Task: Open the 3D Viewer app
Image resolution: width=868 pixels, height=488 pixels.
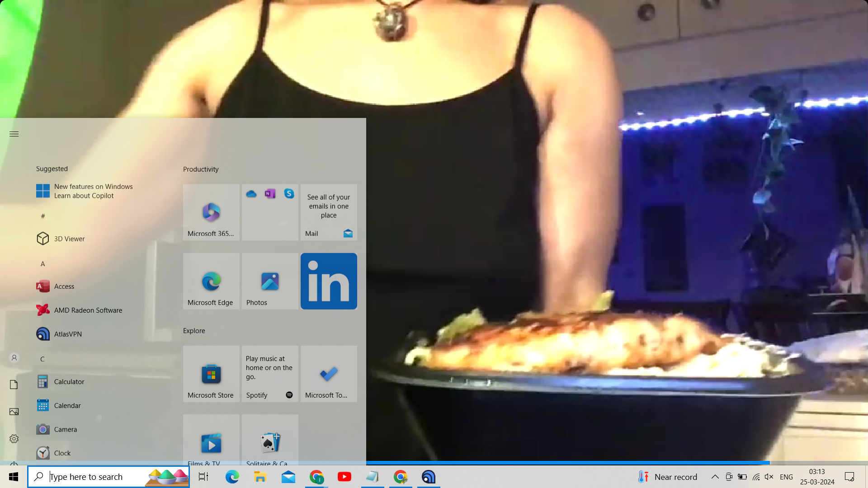Action: 61,239
